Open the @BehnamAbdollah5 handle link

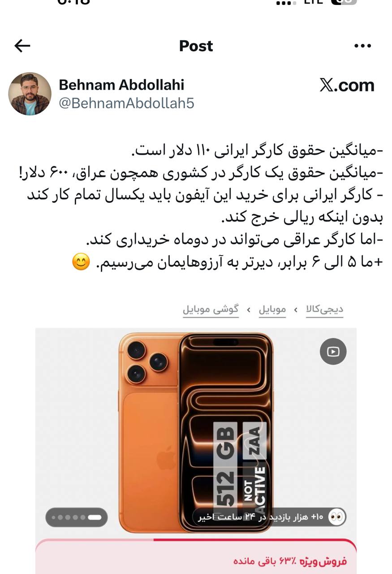click(x=127, y=104)
